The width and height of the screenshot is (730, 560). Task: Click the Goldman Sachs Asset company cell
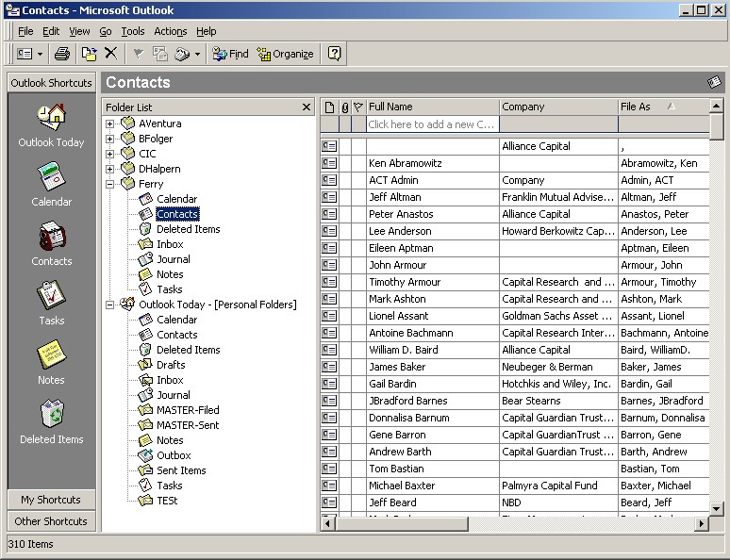click(x=556, y=316)
